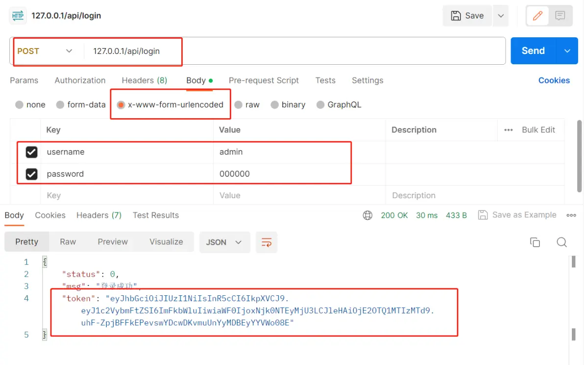Screen dimensions: 588x365
Task: Switch to Preview response view
Action: click(113, 242)
